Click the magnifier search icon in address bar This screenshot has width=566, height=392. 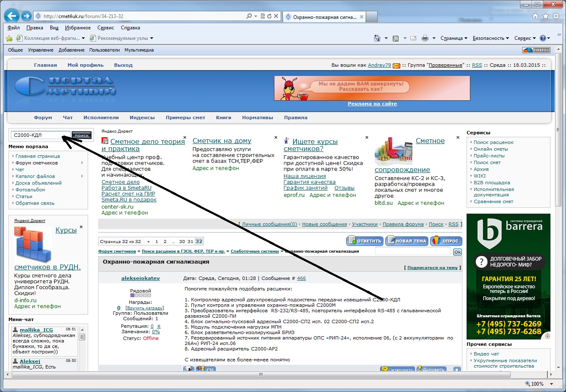249,16
